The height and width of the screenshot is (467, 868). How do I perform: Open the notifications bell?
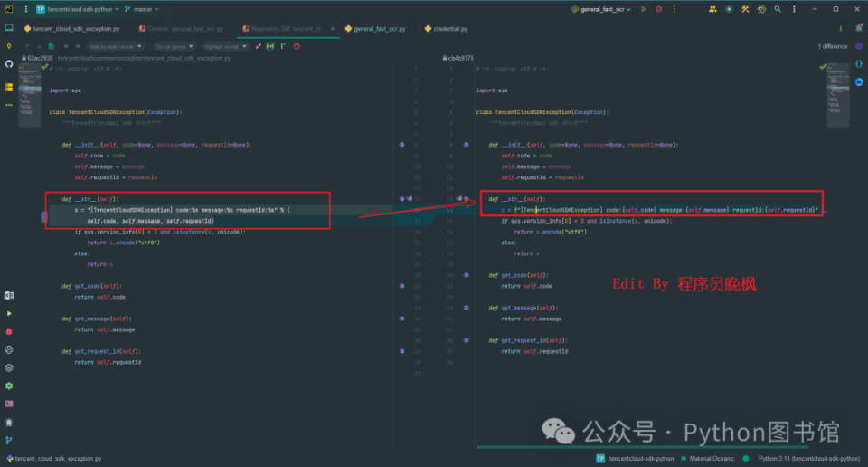tap(858, 29)
